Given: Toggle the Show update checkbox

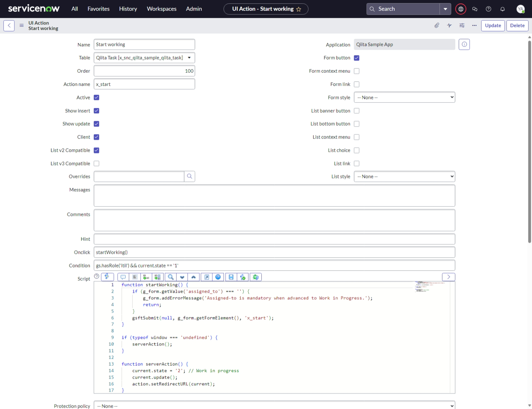Looking at the screenshot, I should click(x=96, y=124).
